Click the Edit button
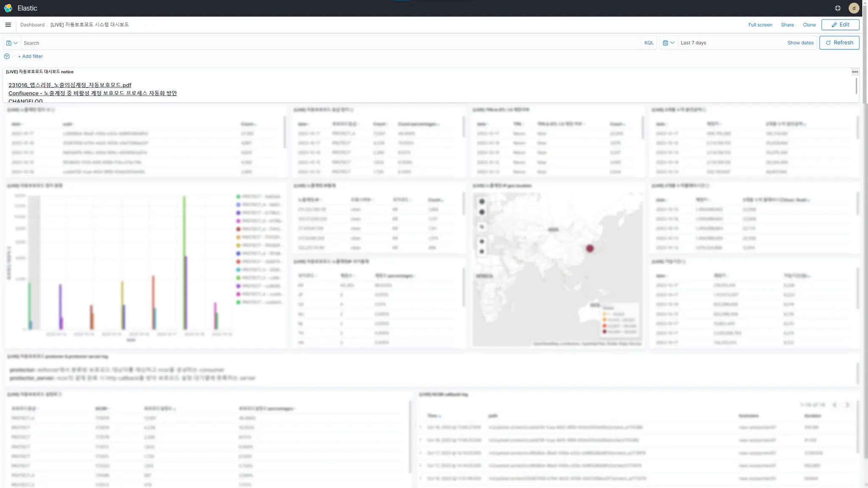Screen dimensions: 868x488 coord(840,25)
